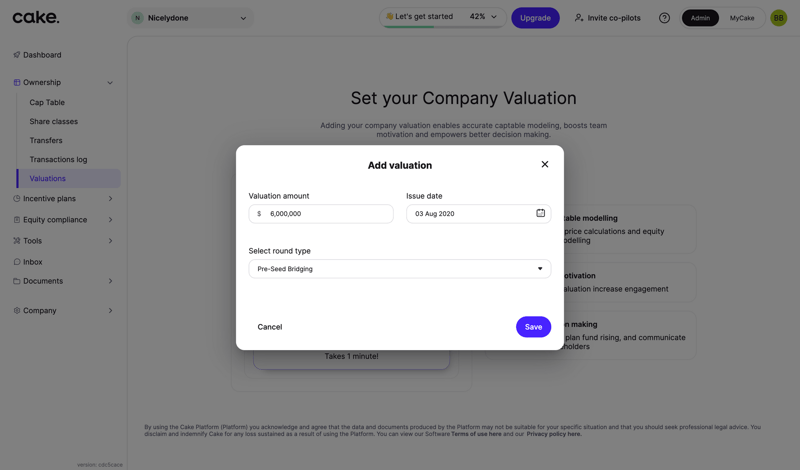Click the BB user avatar

[778, 18]
